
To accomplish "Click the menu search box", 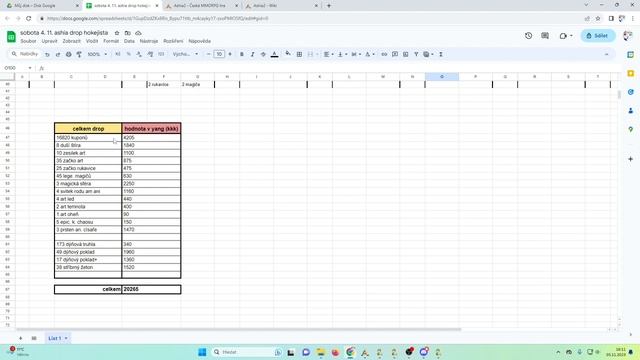I will pos(25,54).
